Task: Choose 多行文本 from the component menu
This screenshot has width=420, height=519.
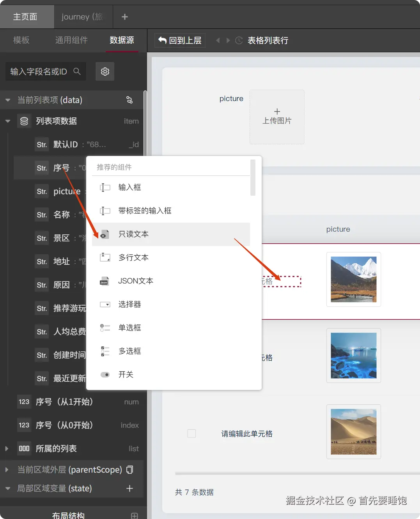Action: tap(171, 257)
